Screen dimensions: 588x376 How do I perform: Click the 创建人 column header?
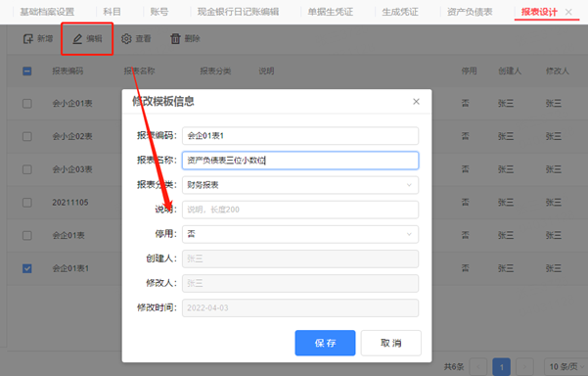coord(510,70)
